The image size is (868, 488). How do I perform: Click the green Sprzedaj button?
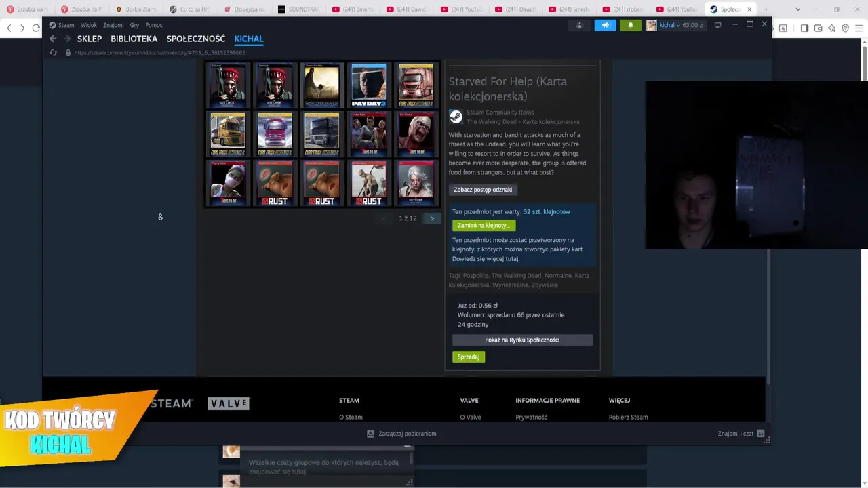(469, 357)
